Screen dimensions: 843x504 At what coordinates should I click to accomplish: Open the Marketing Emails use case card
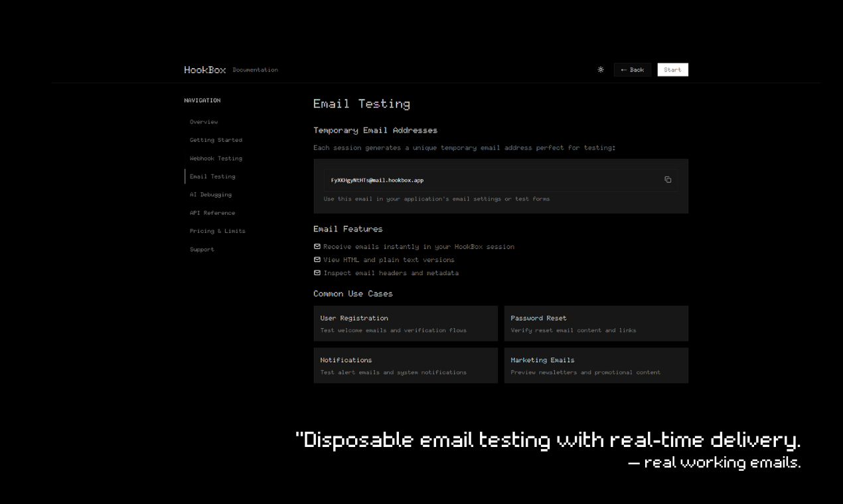(596, 365)
